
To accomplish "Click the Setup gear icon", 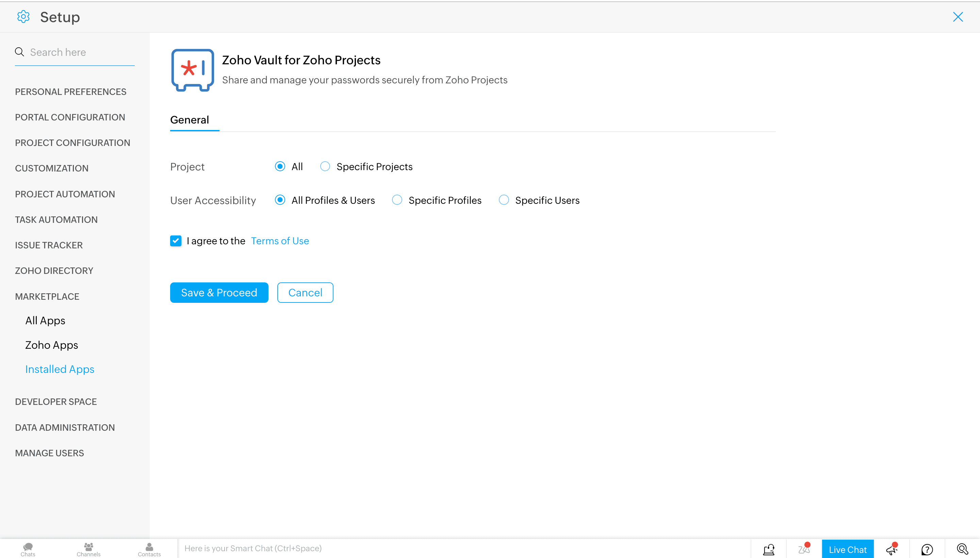I will [x=23, y=17].
